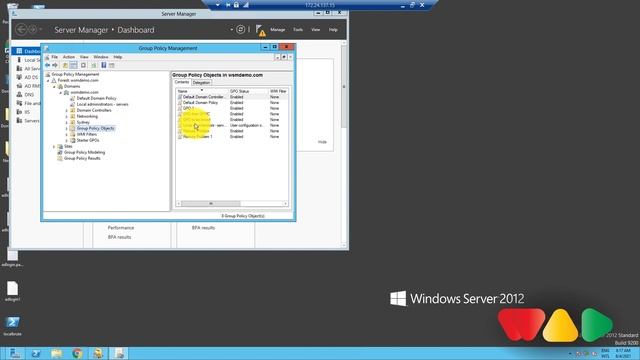Open the Manage menu in Server Manager
The width and height of the screenshot is (640, 360).
tap(278, 30)
